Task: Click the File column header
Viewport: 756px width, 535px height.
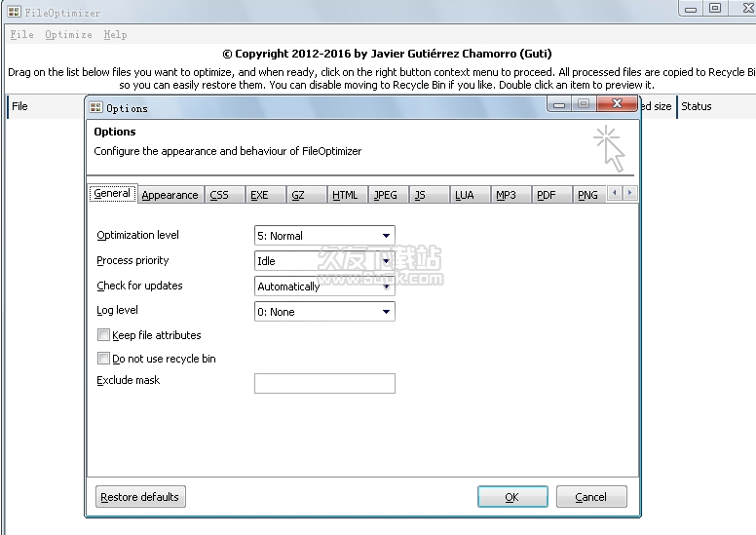Action: [46, 106]
